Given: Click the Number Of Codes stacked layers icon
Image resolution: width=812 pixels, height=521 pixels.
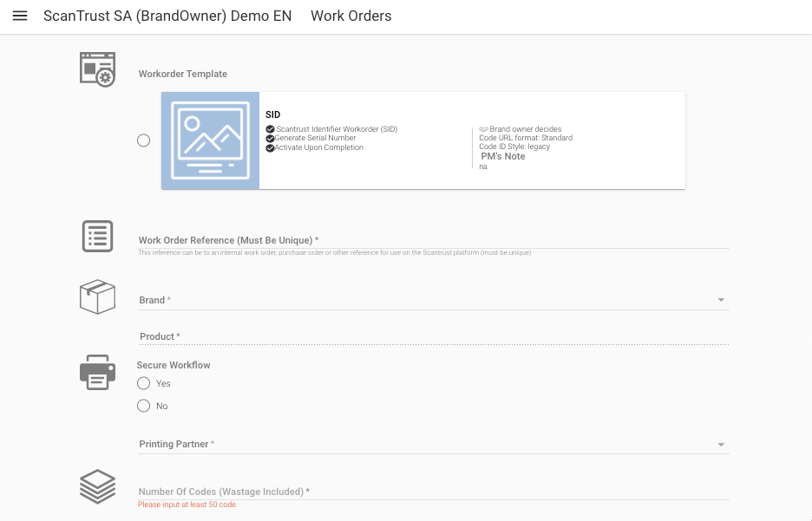Looking at the screenshot, I should tap(97, 486).
